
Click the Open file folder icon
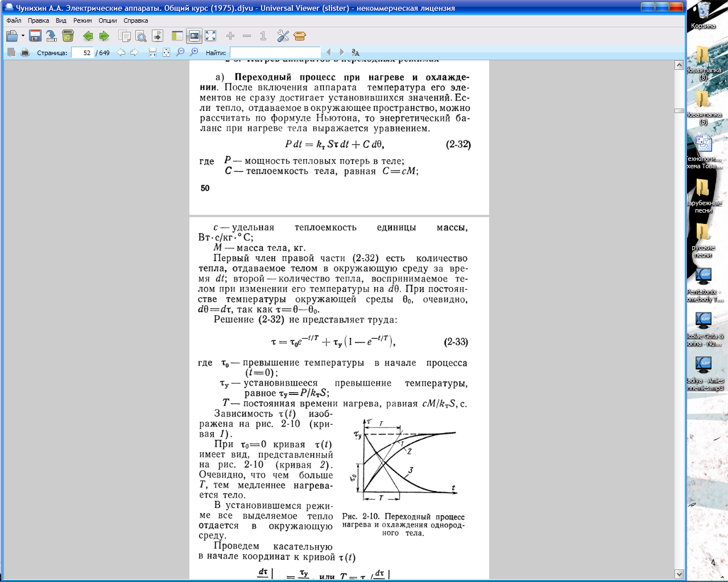tap(12, 36)
